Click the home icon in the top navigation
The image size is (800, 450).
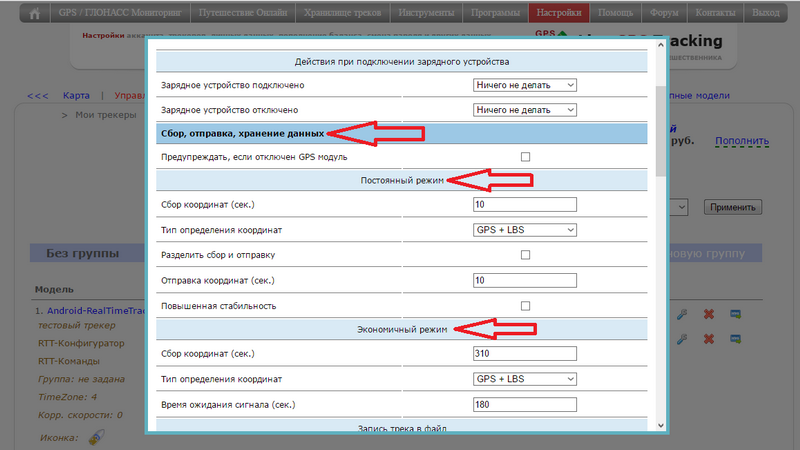[x=35, y=13]
